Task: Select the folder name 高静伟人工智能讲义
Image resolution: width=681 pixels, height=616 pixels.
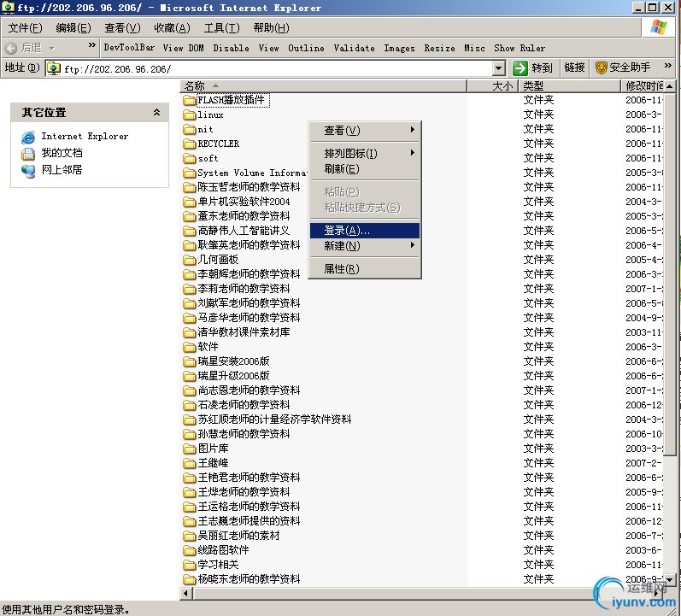Action: pos(244,231)
